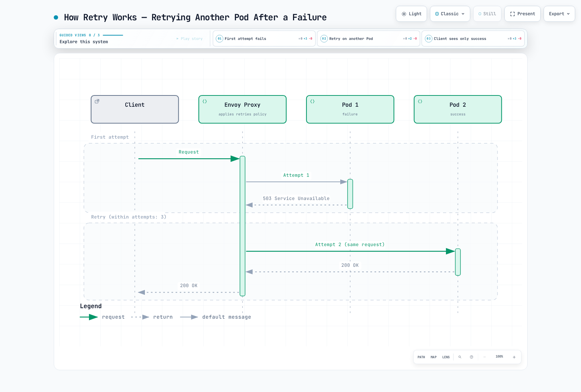Select the Envoy Proxy participant box
581x392 pixels.
click(x=243, y=109)
